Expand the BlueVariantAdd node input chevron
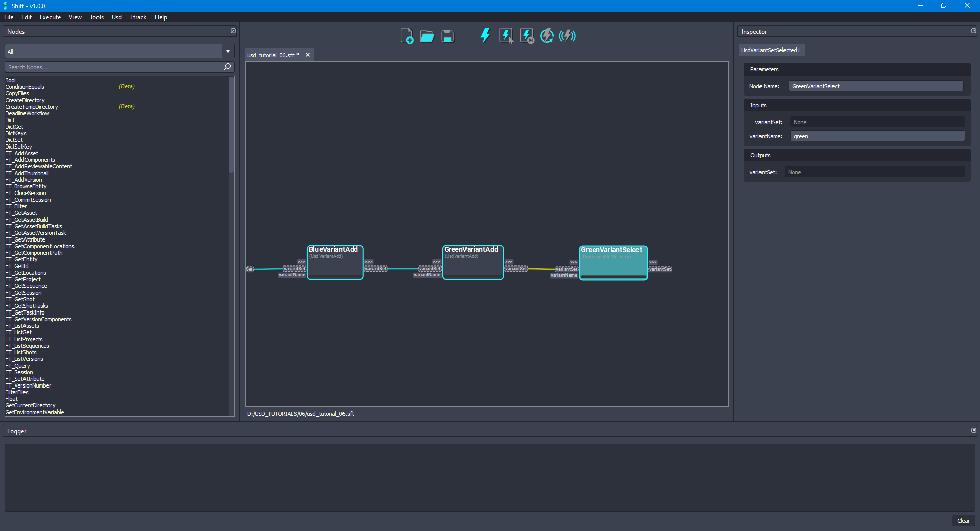 click(300, 262)
